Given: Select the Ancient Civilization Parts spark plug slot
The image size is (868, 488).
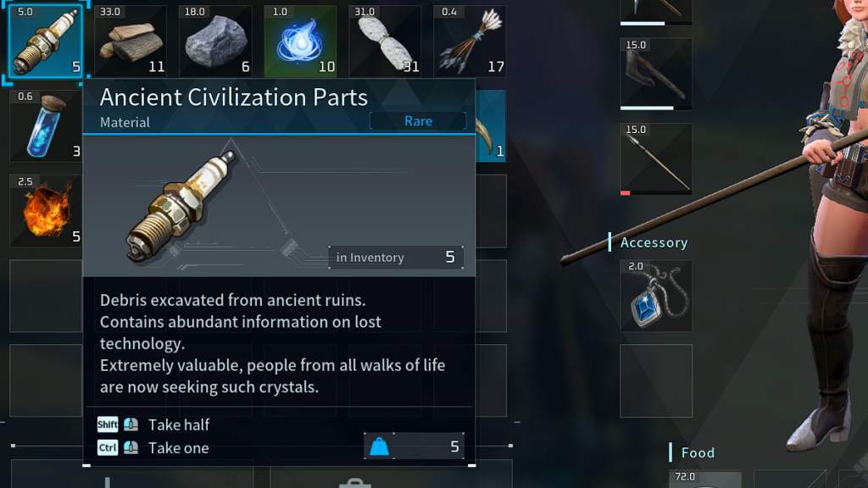Looking at the screenshot, I should click(46, 41).
